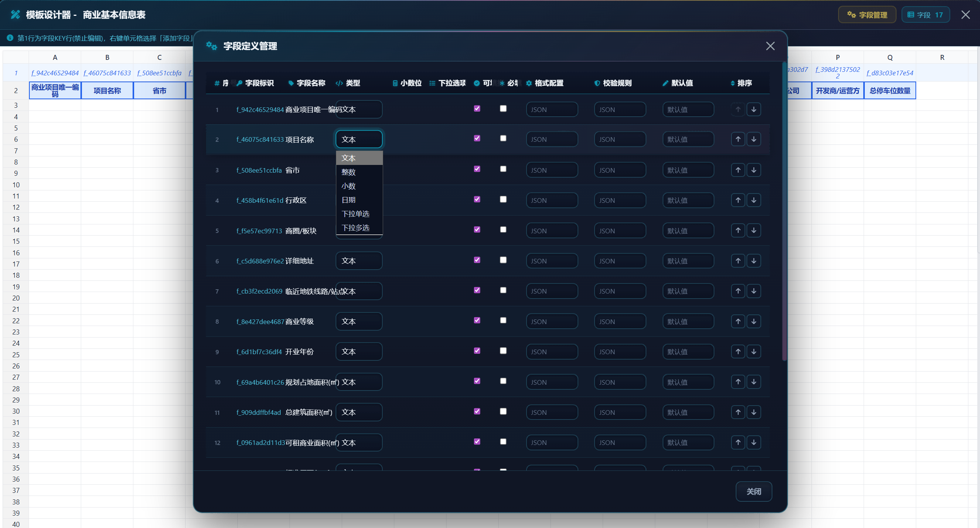Move 商圈/板块 row down arrow

point(754,230)
